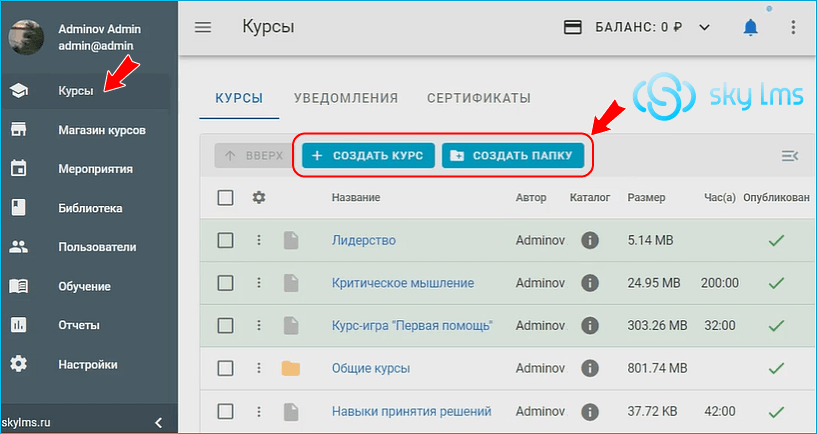This screenshot has height=434, width=817.
Task: Check the Курс-игра "Первая помощь" row checkbox
Action: [x=225, y=326]
